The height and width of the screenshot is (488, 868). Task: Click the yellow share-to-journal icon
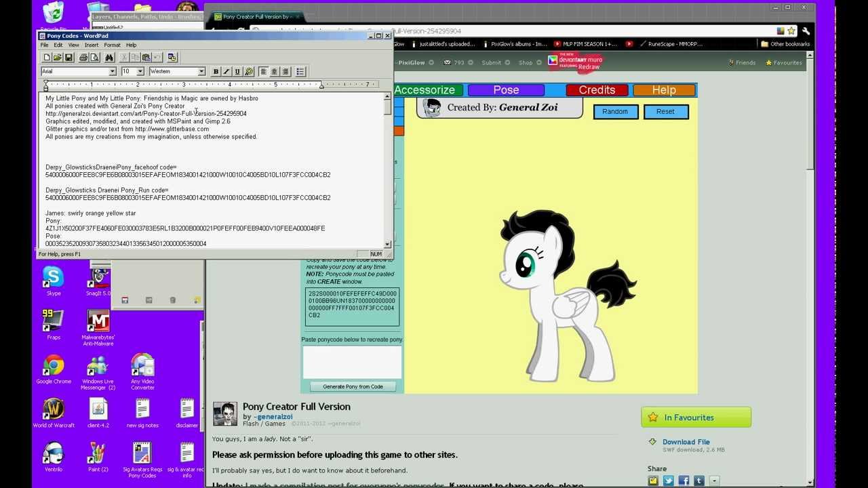click(x=653, y=481)
